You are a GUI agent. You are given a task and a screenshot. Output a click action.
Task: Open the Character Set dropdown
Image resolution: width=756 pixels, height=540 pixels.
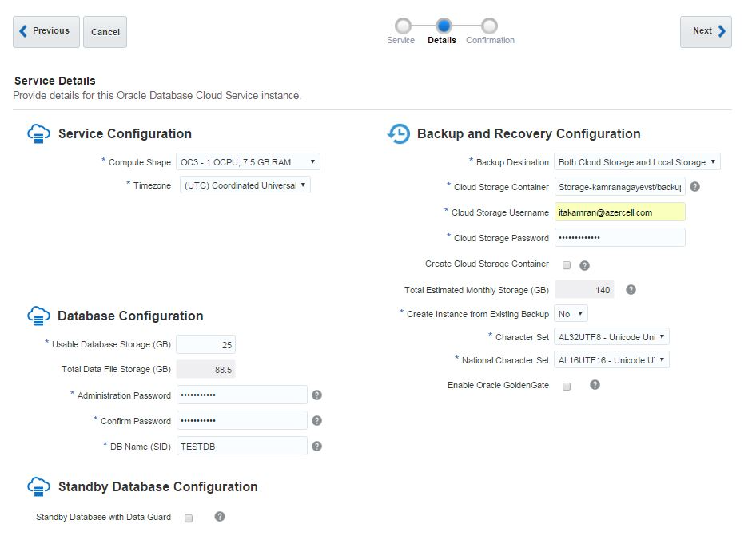(x=611, y=337)
